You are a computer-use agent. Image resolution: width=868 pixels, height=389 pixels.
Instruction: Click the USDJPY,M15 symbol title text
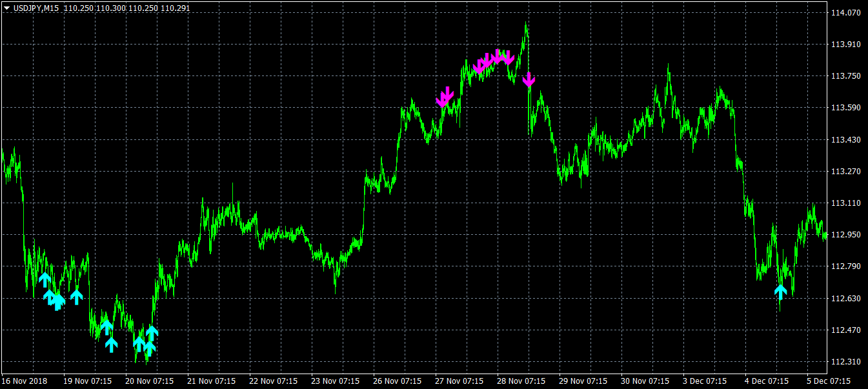[x=37, y=8]
